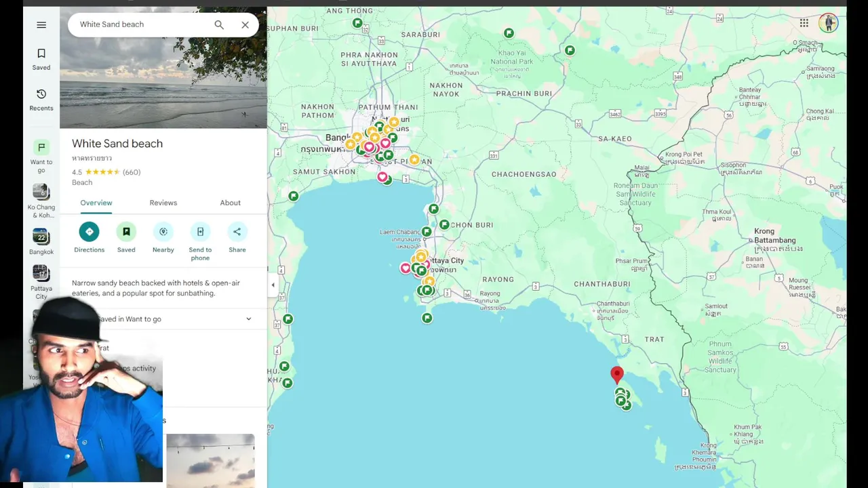The width and height of the screenshot is (868, 488).
Task: Click the green flag pin south of Pattaya in the gulf
Action: (x=427, y=318)
